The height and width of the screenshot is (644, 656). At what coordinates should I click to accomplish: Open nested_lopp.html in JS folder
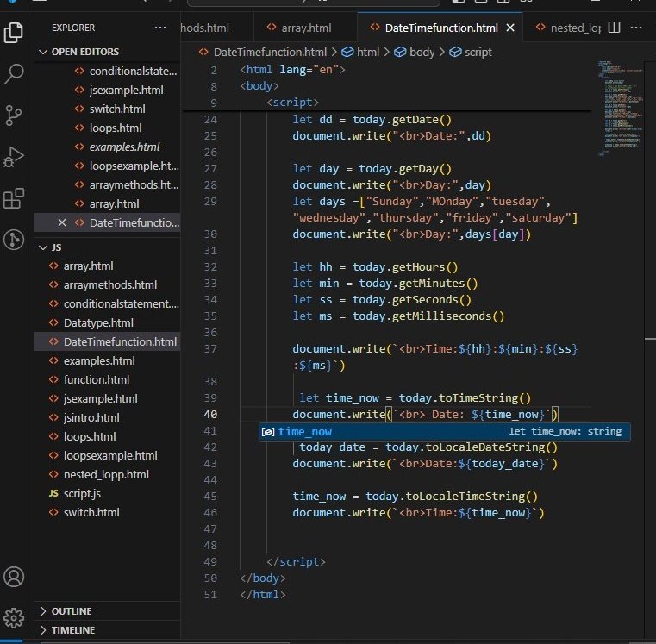click(x=107, y=474)
